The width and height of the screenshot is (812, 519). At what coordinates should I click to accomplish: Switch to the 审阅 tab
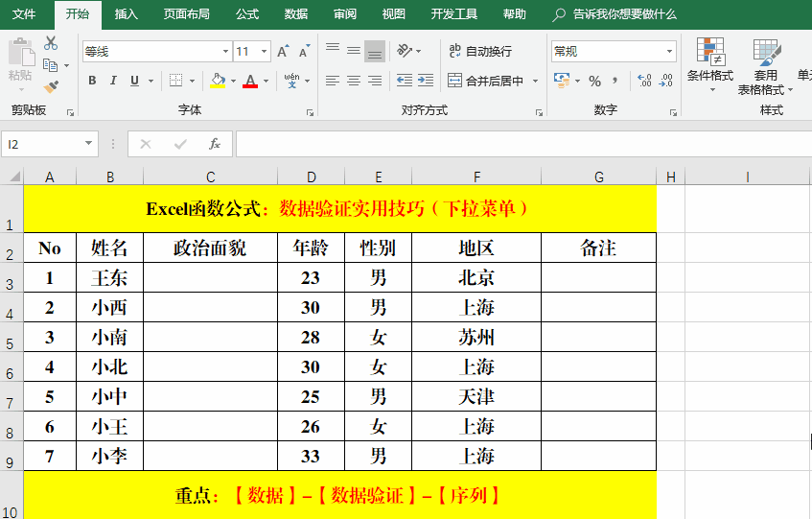[x=345, y=14]
